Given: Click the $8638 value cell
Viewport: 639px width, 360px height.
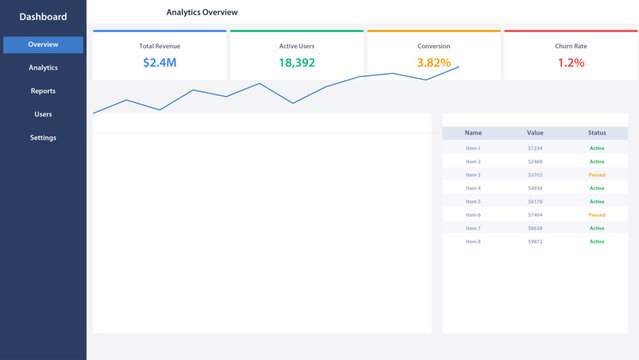Looking at the screenshot, I should (x=535, y=228).
